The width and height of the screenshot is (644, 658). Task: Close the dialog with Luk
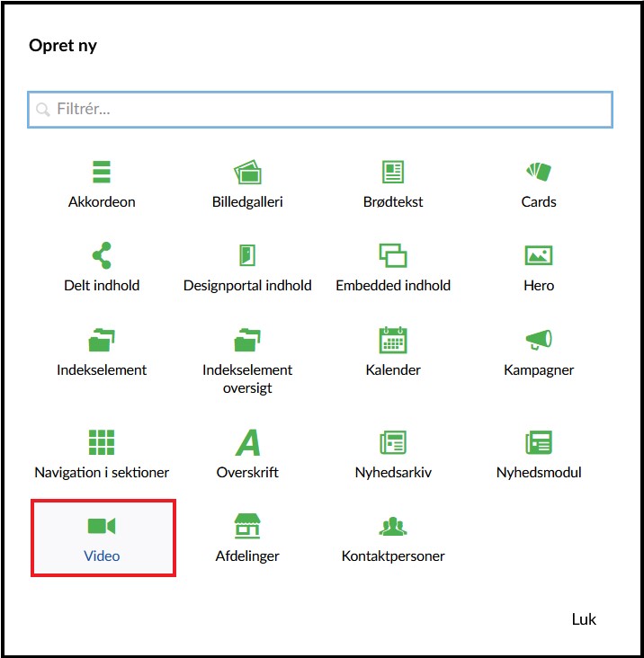(x=584, y=619)
